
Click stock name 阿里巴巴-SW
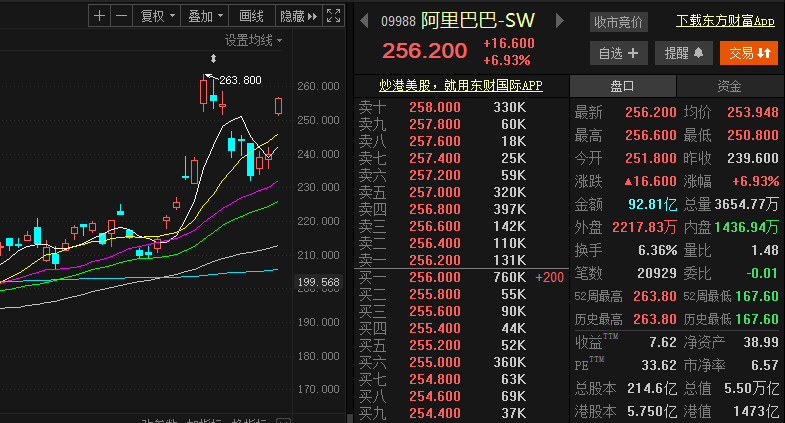[478, 21]
